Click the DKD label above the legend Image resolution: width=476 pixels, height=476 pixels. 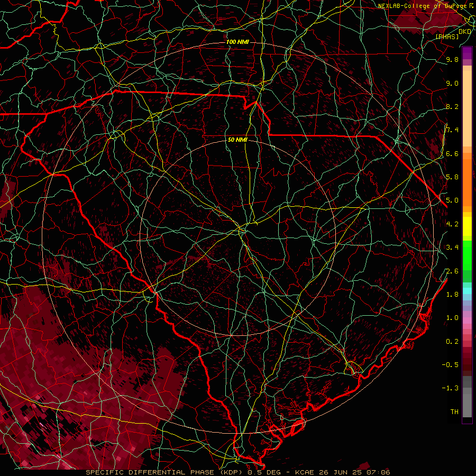click(x=465, y=31)
